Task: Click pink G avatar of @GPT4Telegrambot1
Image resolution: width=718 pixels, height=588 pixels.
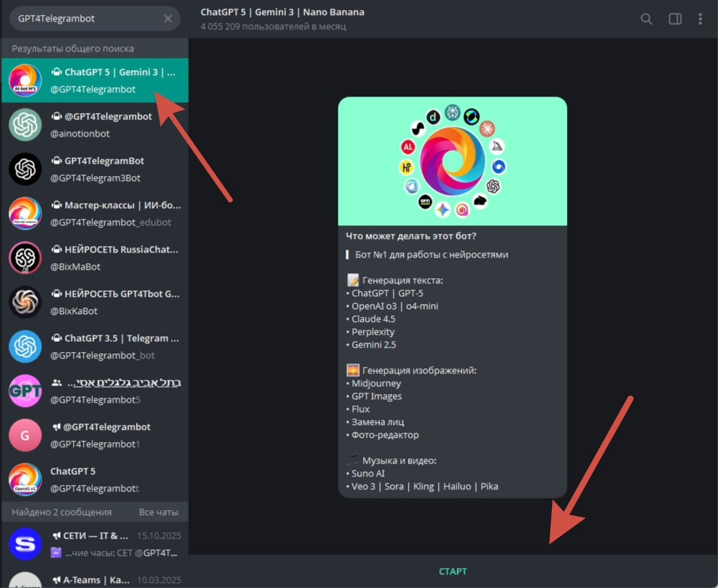Action: 25,436
